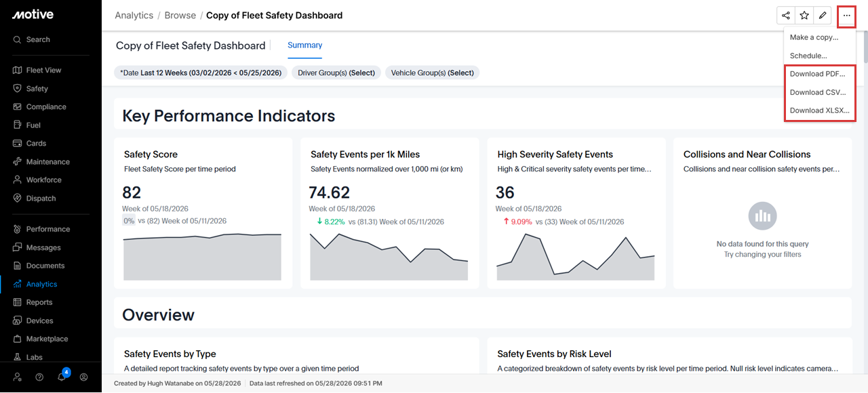
Task: Open the help question mark icon
Action: click(39, 377)
